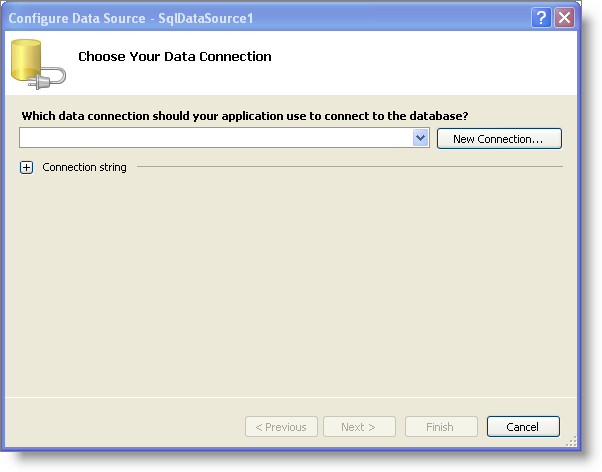Click the Cancel button
602x472 pixels.
(x=523, y=427)
